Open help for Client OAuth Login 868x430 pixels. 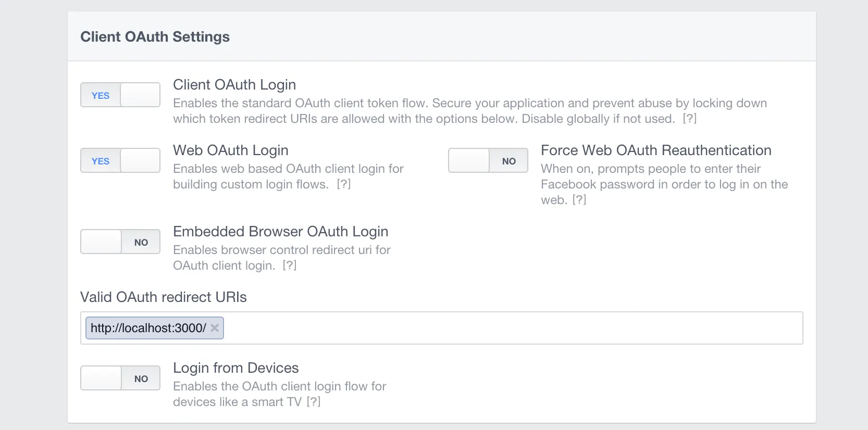click(x=689, y=119)
